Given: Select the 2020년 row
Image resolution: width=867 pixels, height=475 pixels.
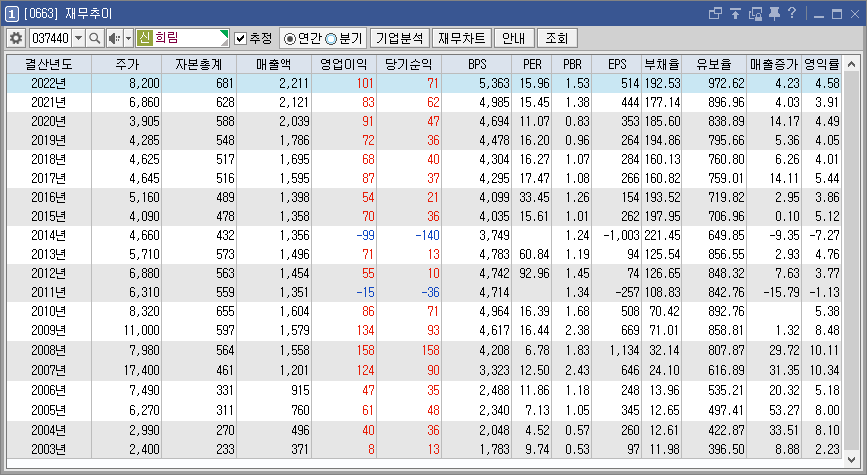Looking at the screenshot, I should click(x=424, y=121).
